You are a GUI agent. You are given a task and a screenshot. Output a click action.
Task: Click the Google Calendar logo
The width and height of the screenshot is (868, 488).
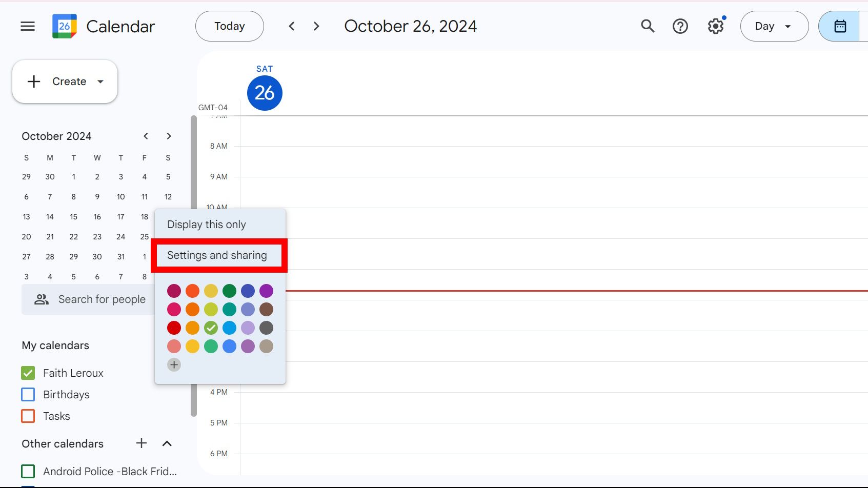tap(65, 26)
